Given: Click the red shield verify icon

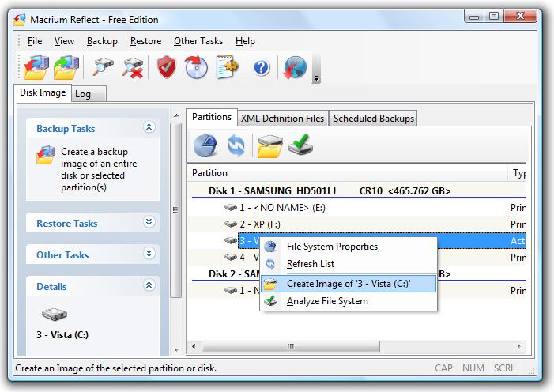Looking at the screenshot, I should coord(167,67).
